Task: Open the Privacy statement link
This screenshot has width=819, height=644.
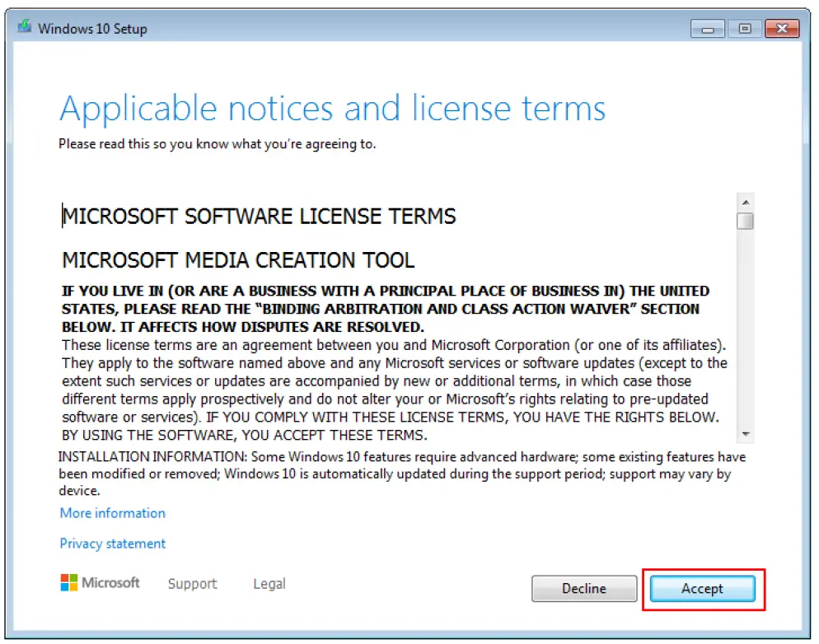Action: point(112,543)
